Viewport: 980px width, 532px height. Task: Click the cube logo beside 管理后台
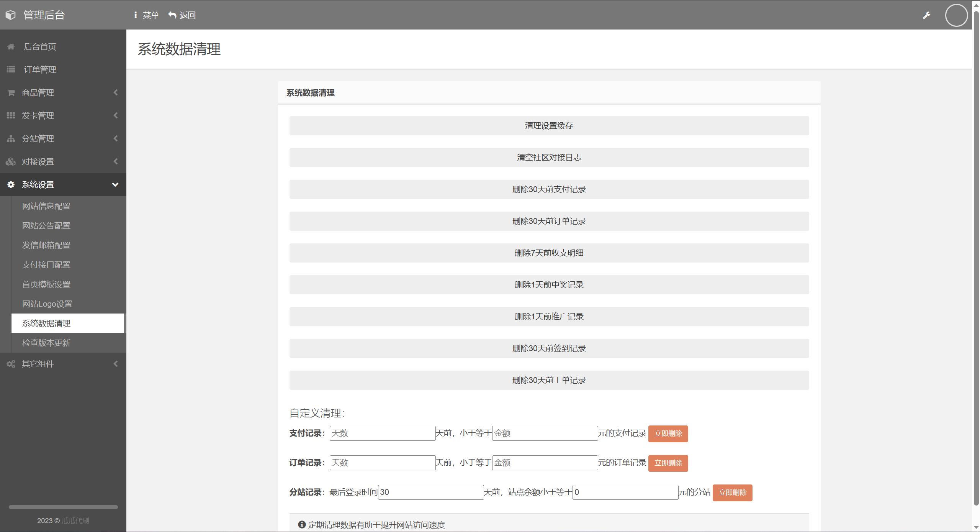pyautogui.click(x=11, y=15)
